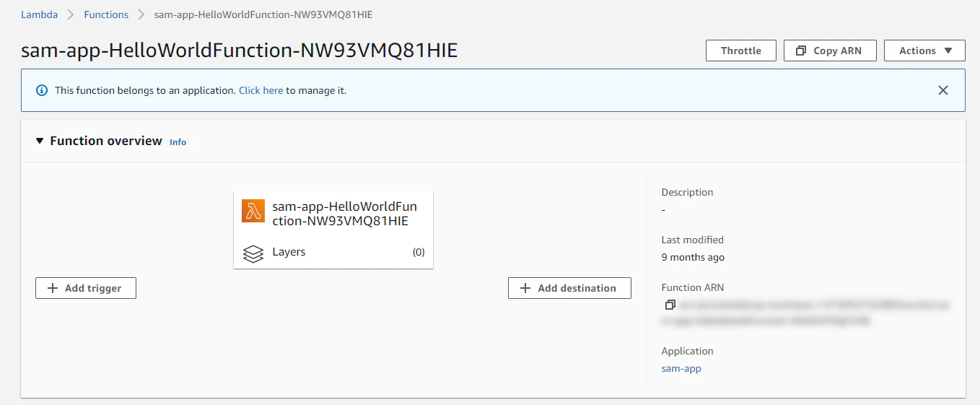Click the Last modified label
This screenshot has height=405, width=980.
click(x=692, y=240)
